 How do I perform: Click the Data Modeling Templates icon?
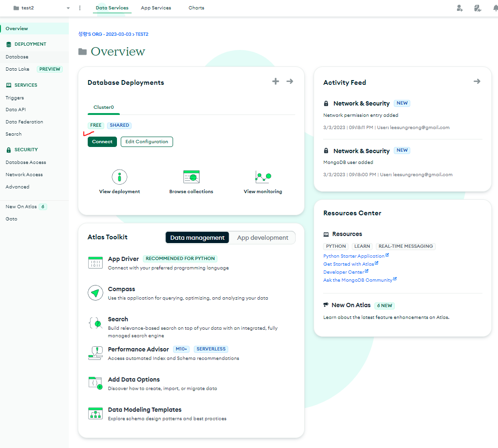point(95,414)
